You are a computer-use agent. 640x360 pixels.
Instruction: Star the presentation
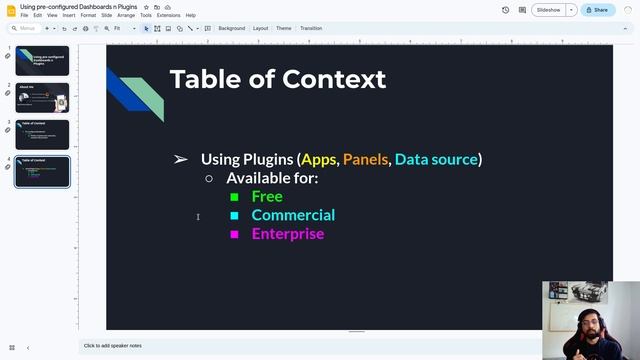pos(146,7)
